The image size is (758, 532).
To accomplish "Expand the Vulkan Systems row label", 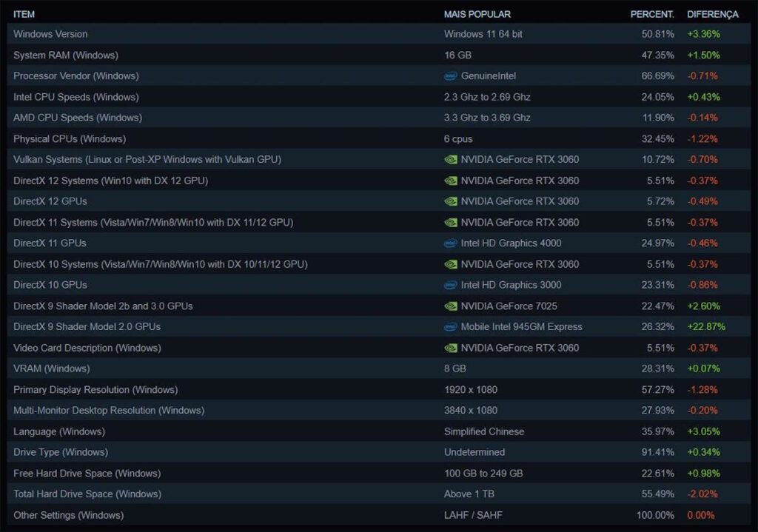I will (x=147, y=160).
